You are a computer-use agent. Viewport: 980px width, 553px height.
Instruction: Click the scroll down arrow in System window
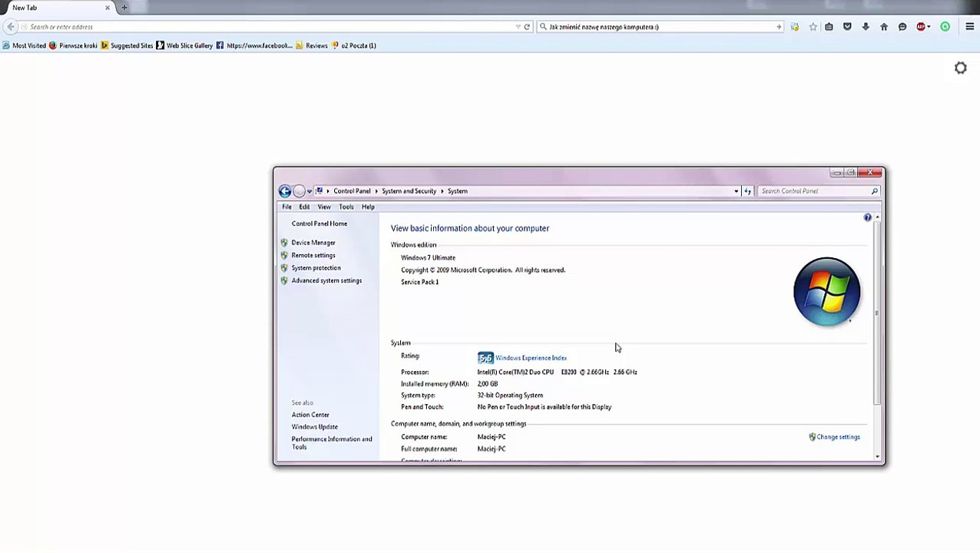click(x=877, y=457)
